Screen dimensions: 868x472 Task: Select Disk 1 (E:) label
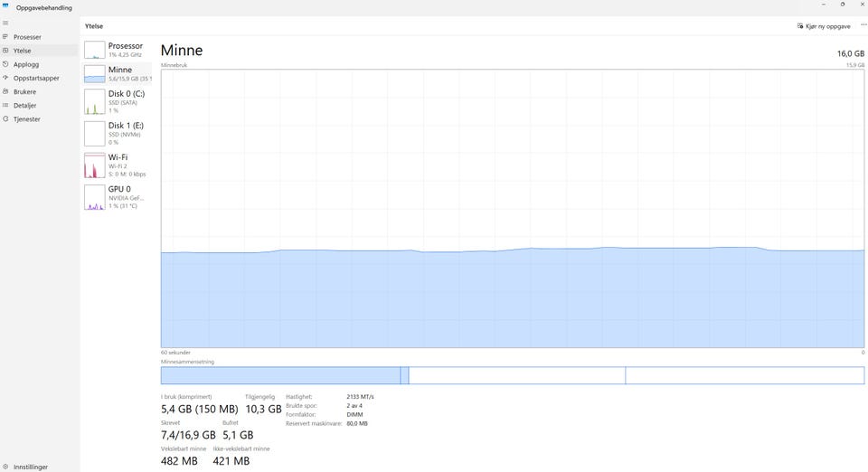click(x=126, y=125)
